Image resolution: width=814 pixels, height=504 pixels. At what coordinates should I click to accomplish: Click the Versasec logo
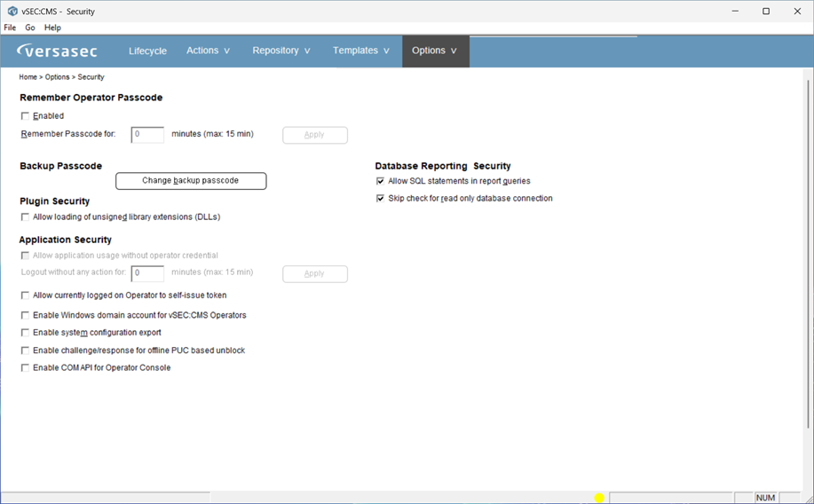pos(57,51)
